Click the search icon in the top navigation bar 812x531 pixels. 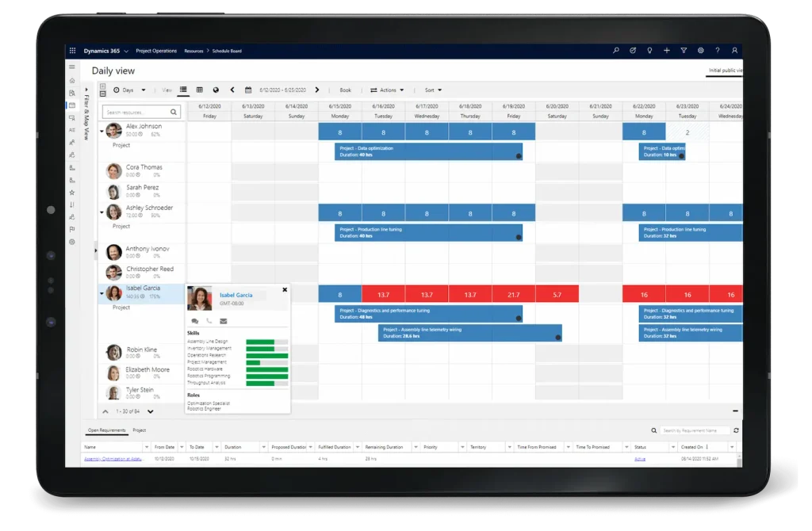coord(615,50)
